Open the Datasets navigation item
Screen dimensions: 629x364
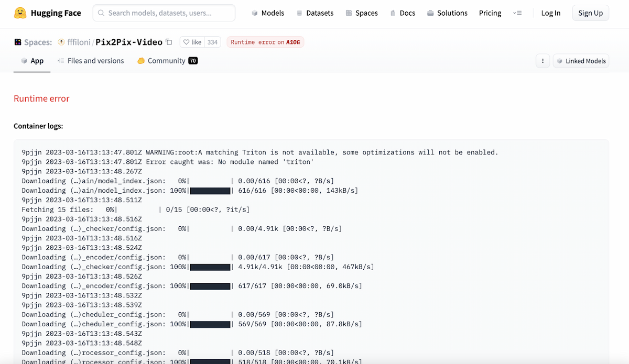[314, 13]
